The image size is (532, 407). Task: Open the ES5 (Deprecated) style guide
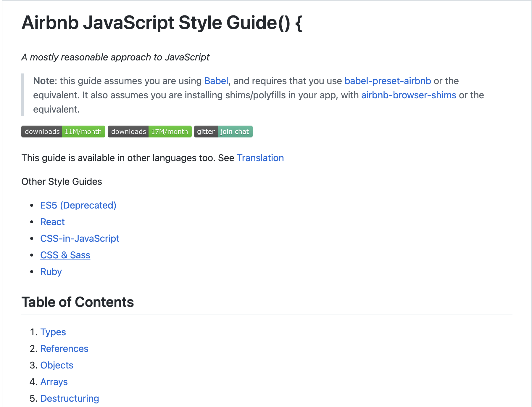pyautogui.click(x=78, y=205)
